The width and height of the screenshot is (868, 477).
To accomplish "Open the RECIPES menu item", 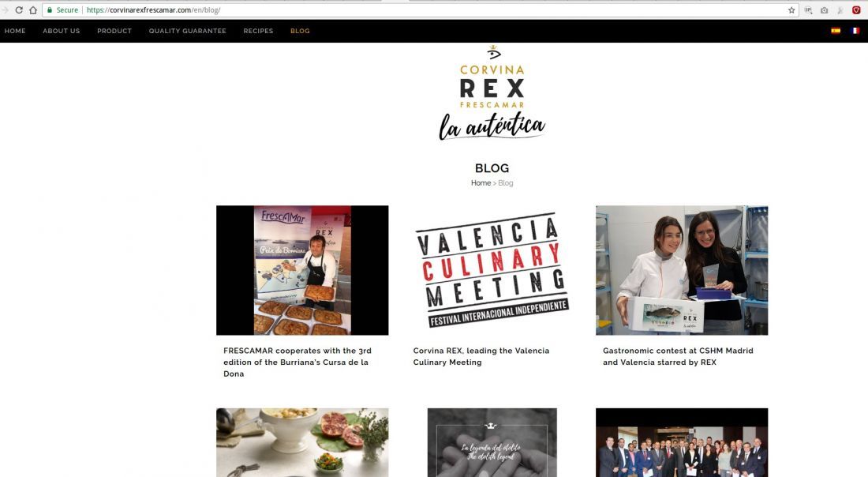I will tap(259, 31).
